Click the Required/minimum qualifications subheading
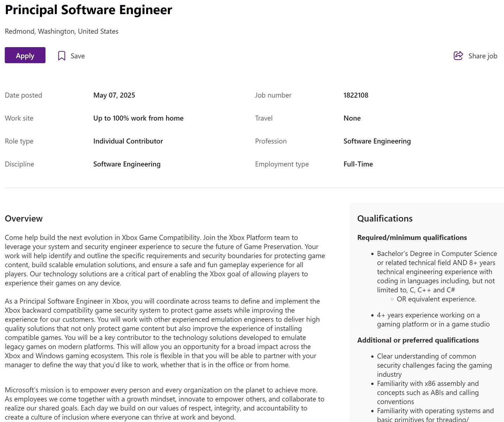The height and width of the screenshot is (422, 504). 412,237
